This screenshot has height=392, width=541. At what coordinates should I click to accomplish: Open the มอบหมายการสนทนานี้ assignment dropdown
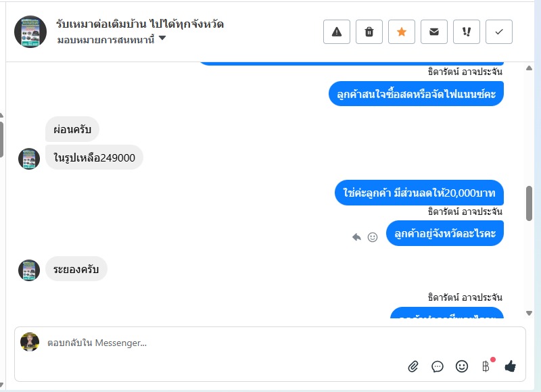[112, 40]
